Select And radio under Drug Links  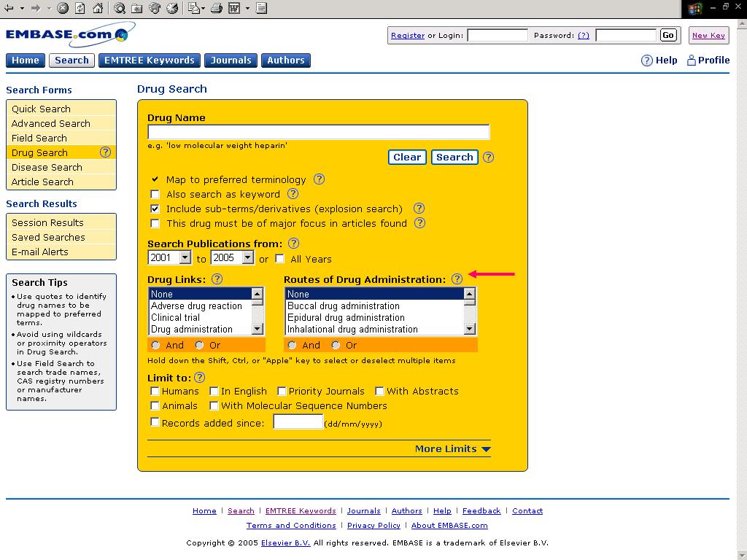[x=155, y=345]
